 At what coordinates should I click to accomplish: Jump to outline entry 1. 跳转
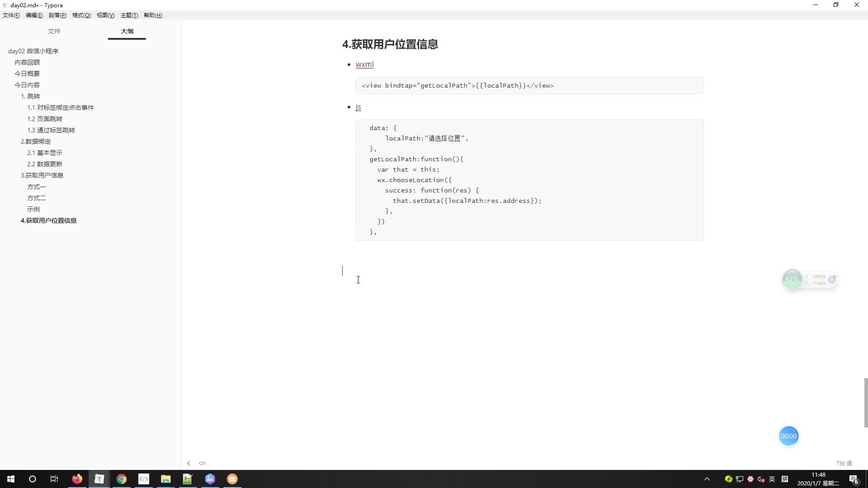click(x=30, y=96)
